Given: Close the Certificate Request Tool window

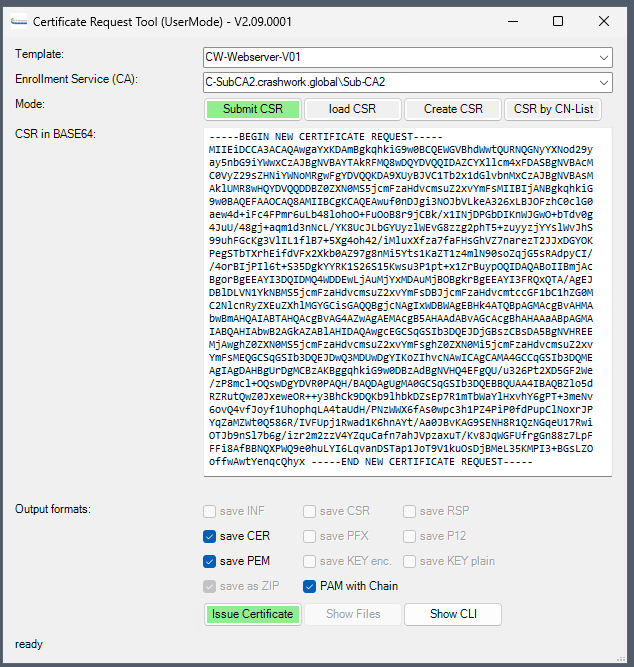Looking at the screenshot, I should click(x=604, y=21).
